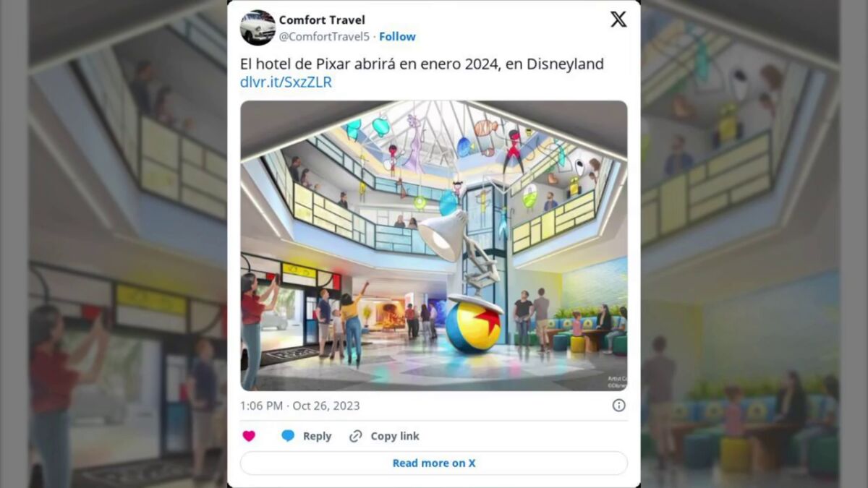Like the tweet with the heart icon
This screenshot has width=868, height=488.
(x=249, y=436)
